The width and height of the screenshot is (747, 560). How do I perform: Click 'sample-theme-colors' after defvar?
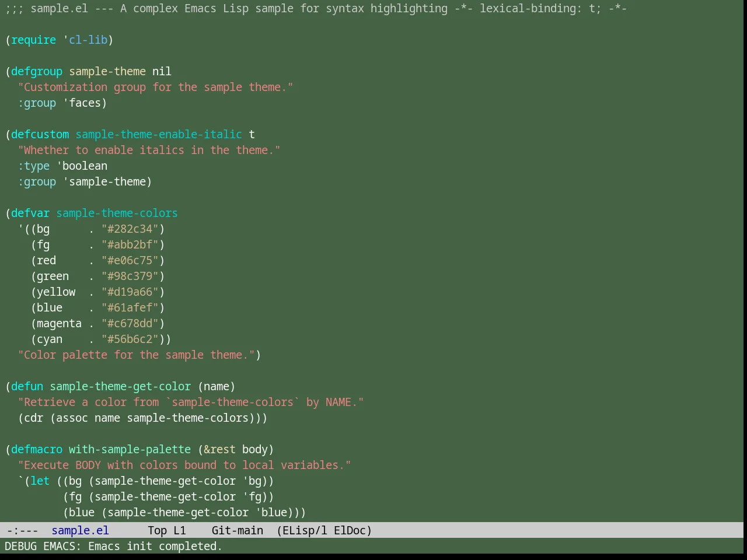tap(117, 213)
